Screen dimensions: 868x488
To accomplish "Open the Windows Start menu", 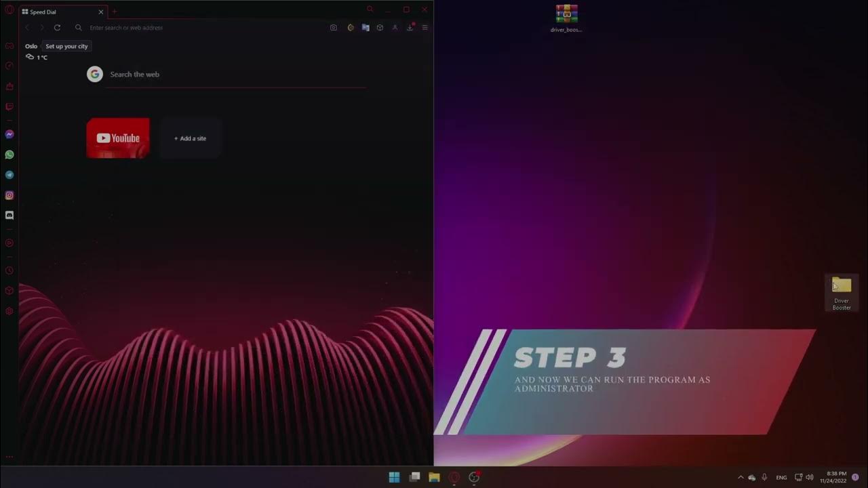I will [394, 477].
